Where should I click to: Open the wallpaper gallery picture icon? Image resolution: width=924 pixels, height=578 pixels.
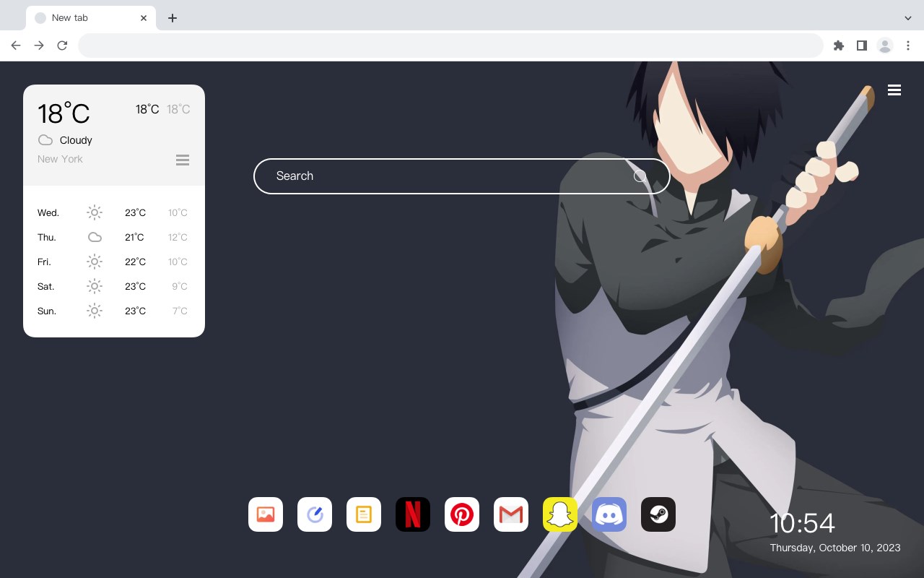tap(266, 514)
